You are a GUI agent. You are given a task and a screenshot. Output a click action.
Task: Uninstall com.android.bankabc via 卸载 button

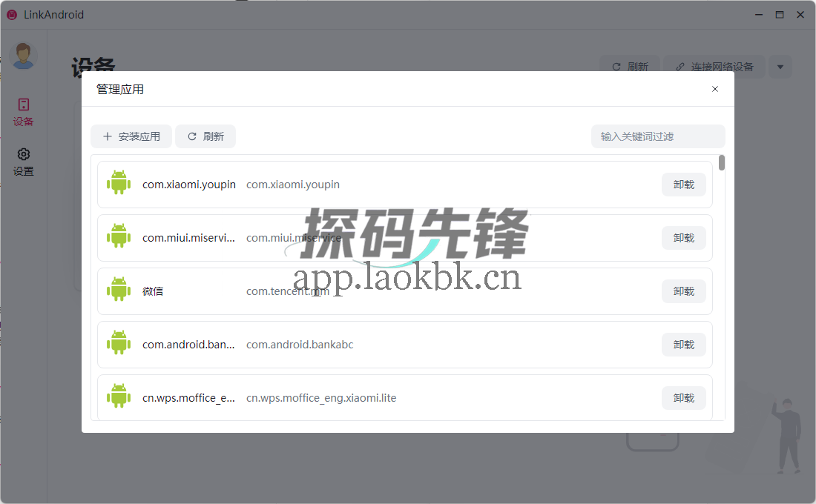pyautogui.click(x=684, y=345)
